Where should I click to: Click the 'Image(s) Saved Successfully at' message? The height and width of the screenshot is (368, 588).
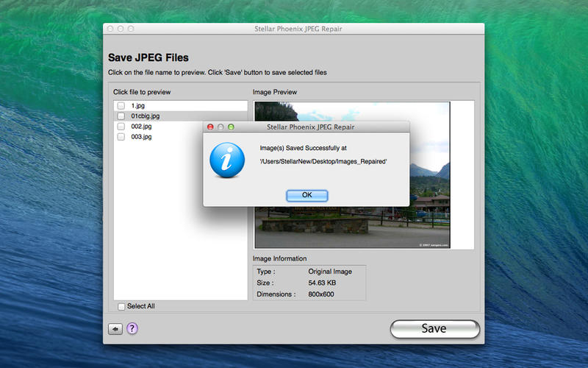pos(303,148)
